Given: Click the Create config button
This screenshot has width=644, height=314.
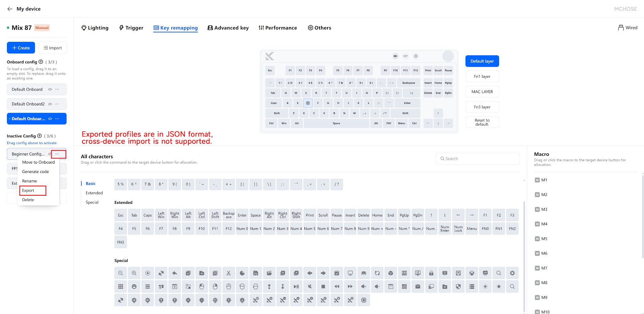Looking at the screenshot, I should pyautogui.click(x=21, y=48).
